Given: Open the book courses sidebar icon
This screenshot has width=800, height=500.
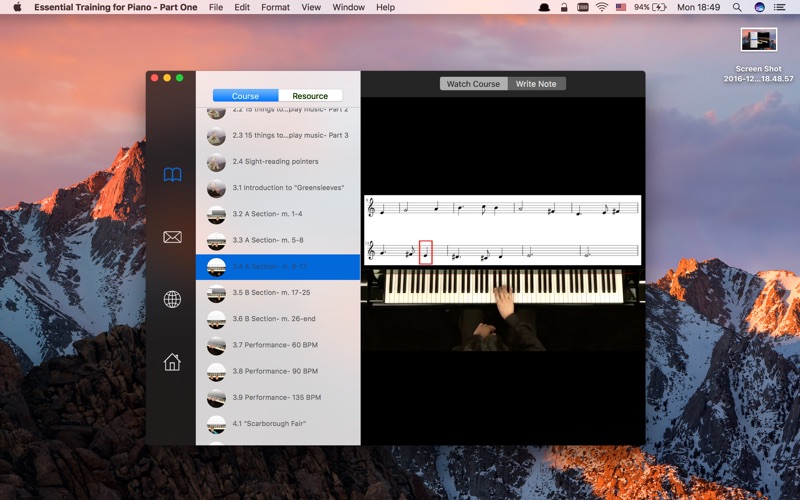Looking at the screenshot, I should coord(172,174).
